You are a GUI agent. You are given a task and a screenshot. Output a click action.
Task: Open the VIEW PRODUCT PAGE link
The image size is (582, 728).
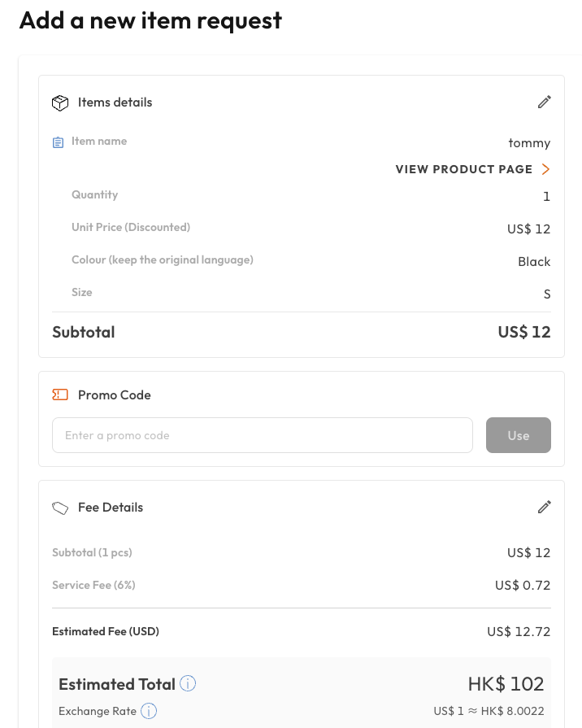point(463,169)
